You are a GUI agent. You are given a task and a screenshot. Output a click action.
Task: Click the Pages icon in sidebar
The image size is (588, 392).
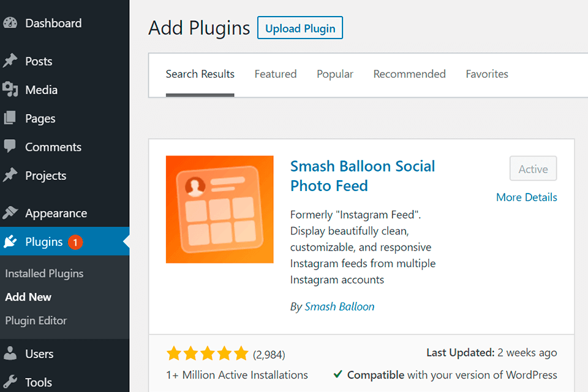[10, 118]
